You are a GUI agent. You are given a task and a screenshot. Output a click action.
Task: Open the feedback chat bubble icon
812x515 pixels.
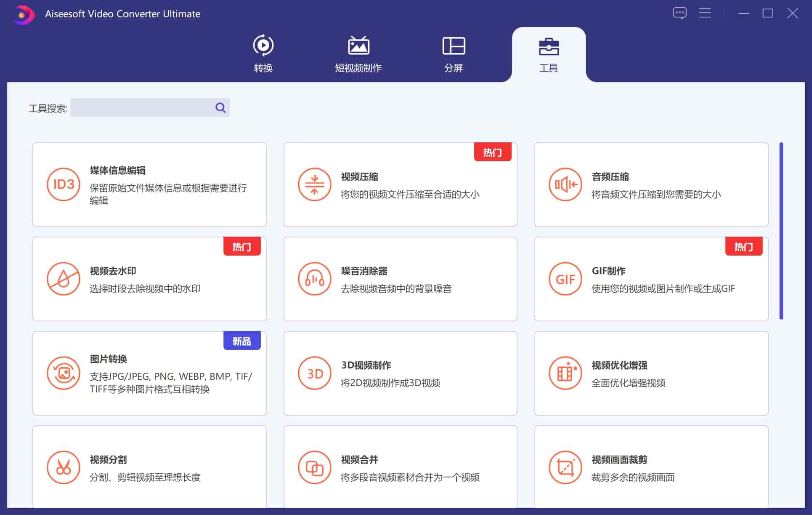coord(679,13)
